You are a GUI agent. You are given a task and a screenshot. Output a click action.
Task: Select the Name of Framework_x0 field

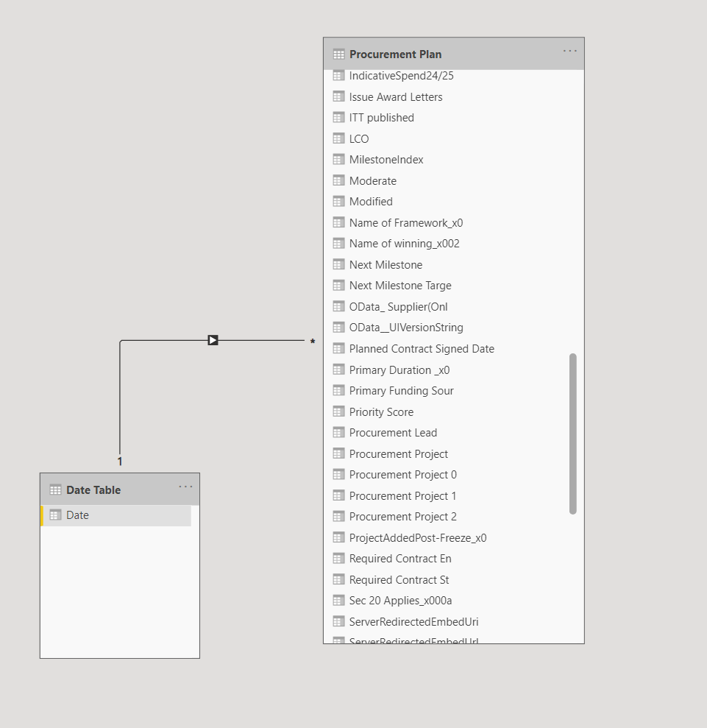tap(406, 223)
